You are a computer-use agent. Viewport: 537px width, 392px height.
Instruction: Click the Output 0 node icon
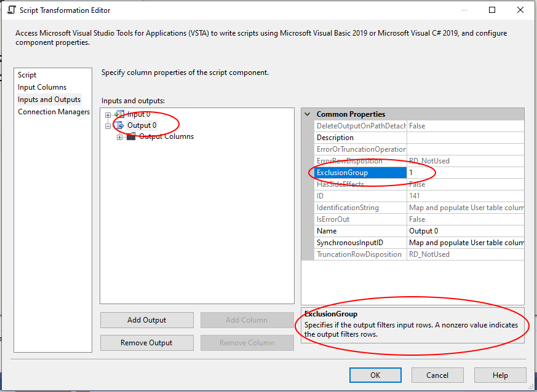119,125
